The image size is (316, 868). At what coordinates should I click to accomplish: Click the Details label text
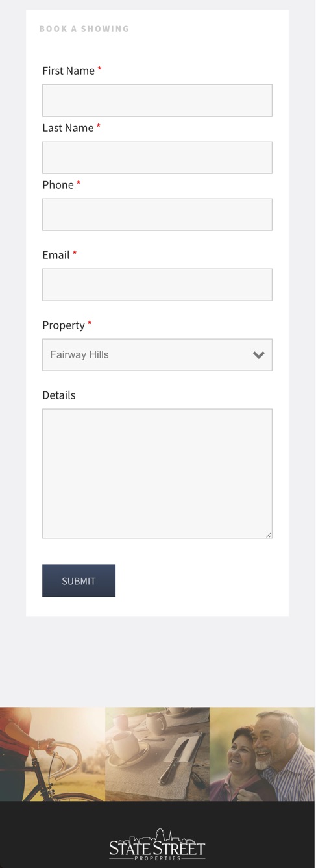58,395
